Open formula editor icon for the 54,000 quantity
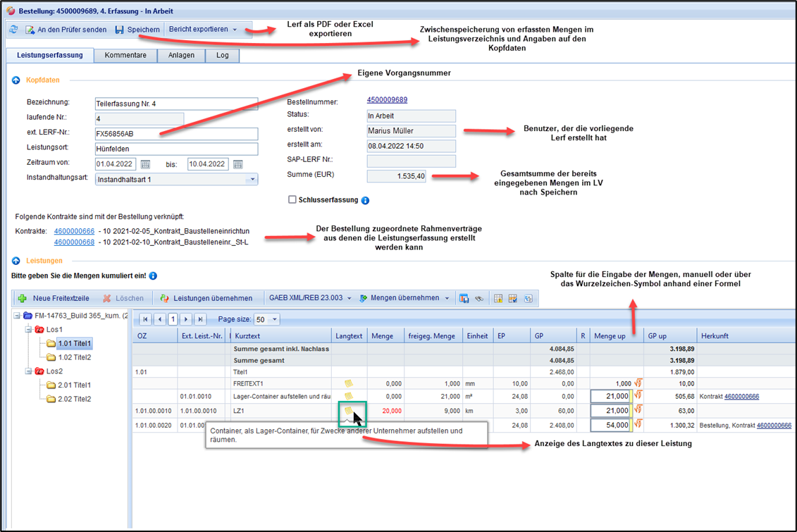Screen dimensions: 797x532 (x=638, y=425)
